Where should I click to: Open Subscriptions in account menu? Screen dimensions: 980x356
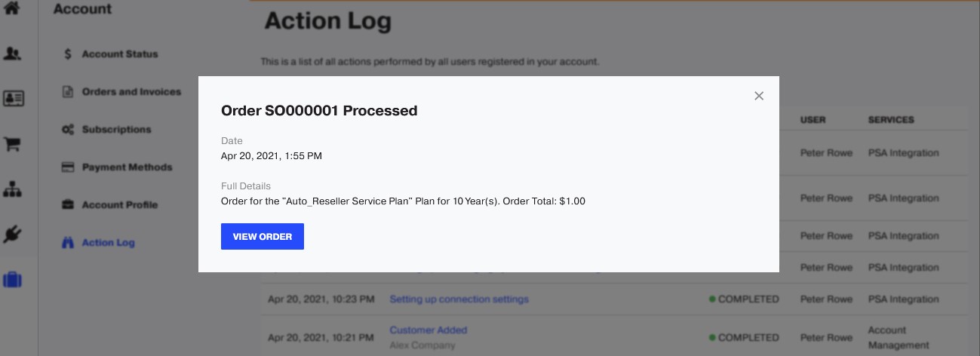[x=116, y=130]
